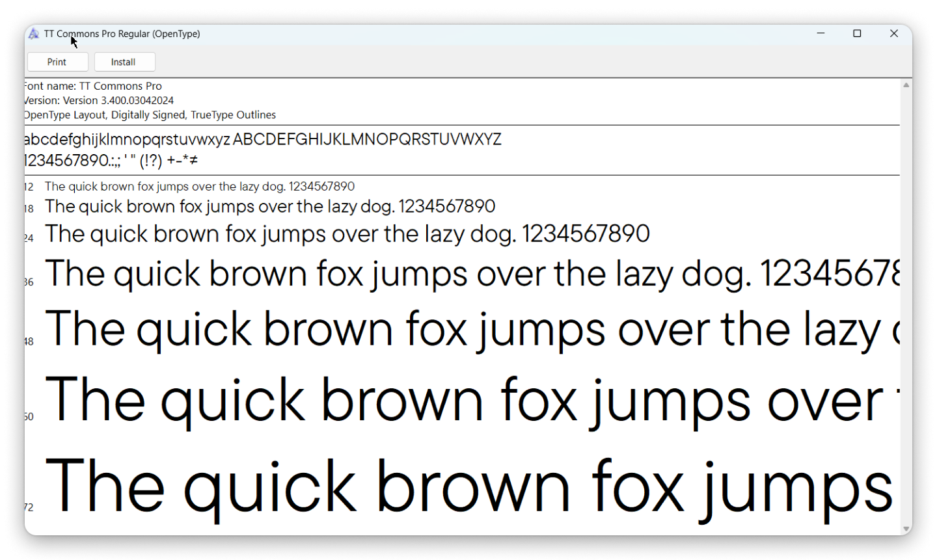This screenshot has height=560, width=937.
Task: Click the scrollbar up arrow
Action: [906, 85]
